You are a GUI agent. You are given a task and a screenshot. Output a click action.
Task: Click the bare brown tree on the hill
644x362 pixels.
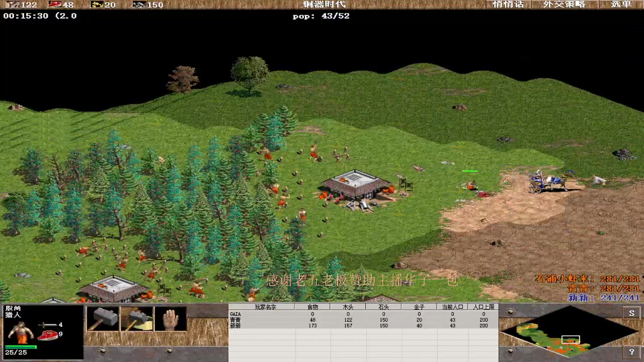coord(183,79)
